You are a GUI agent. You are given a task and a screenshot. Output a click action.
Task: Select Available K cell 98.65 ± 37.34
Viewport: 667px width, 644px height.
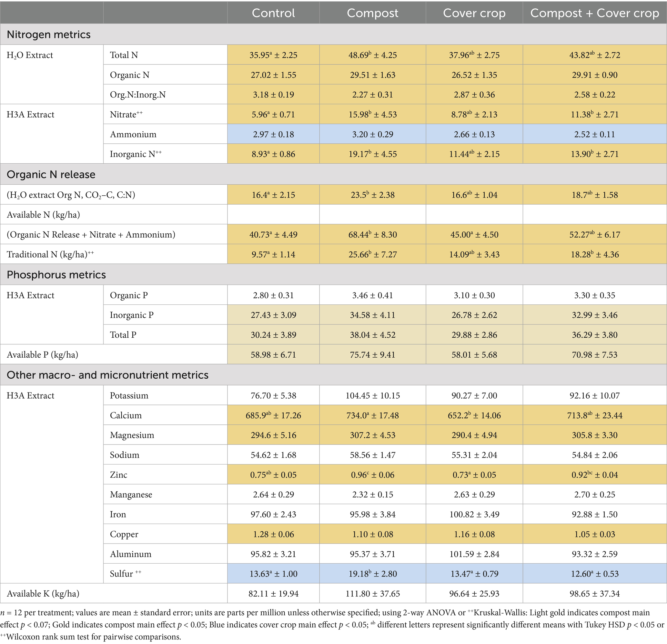(x=594, y=594)
